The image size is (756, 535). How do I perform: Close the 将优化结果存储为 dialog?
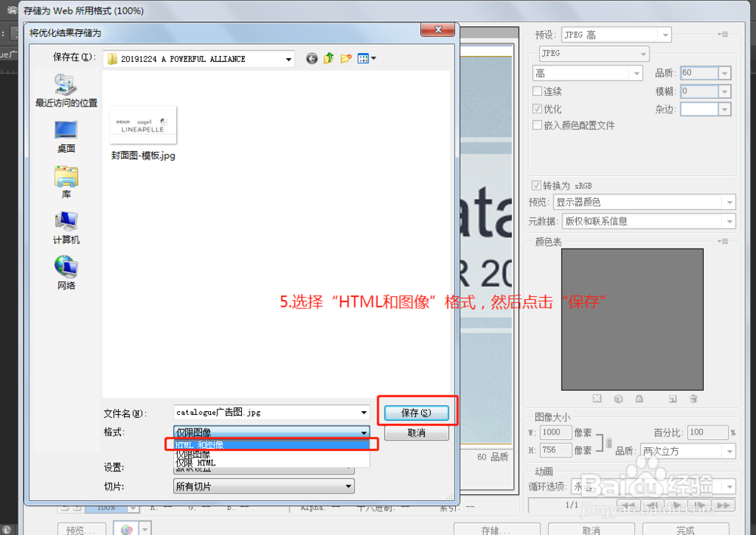click(438, 29)
